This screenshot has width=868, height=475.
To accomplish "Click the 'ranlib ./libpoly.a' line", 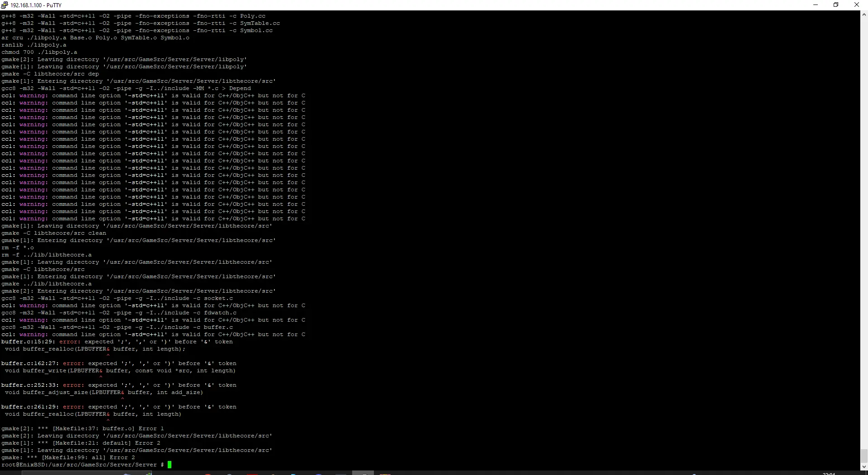I will (34, 45).
